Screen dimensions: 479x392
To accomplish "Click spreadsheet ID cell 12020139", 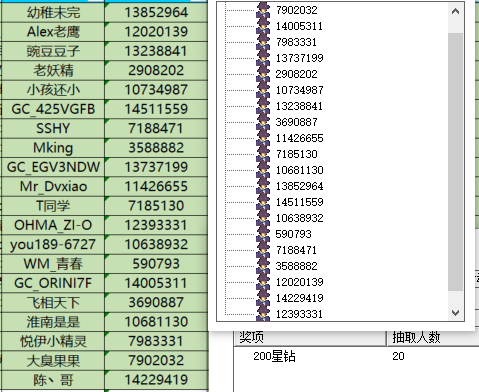I will coord(156,32).
